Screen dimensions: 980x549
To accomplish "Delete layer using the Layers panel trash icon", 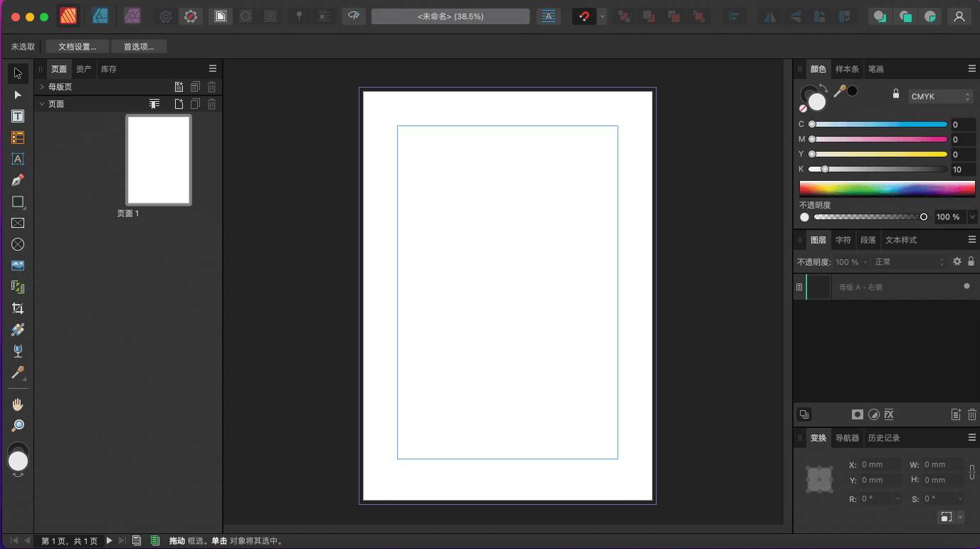I will coord(971,414).
